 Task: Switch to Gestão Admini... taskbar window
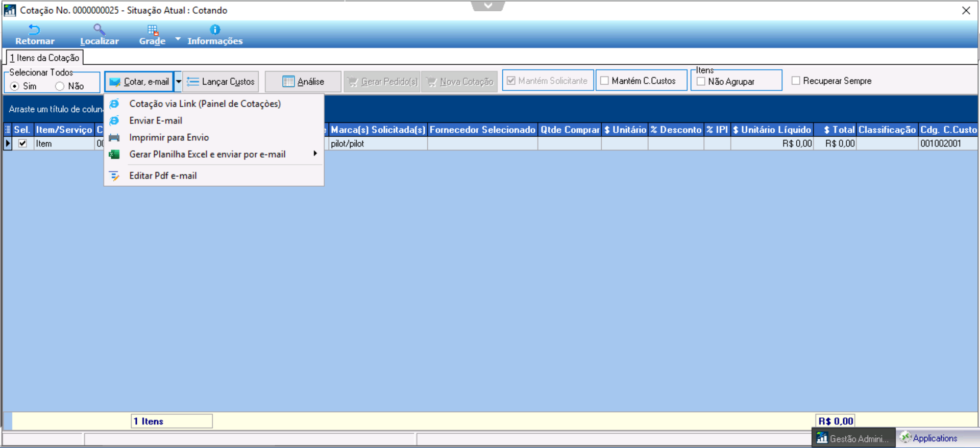(853, 438)
